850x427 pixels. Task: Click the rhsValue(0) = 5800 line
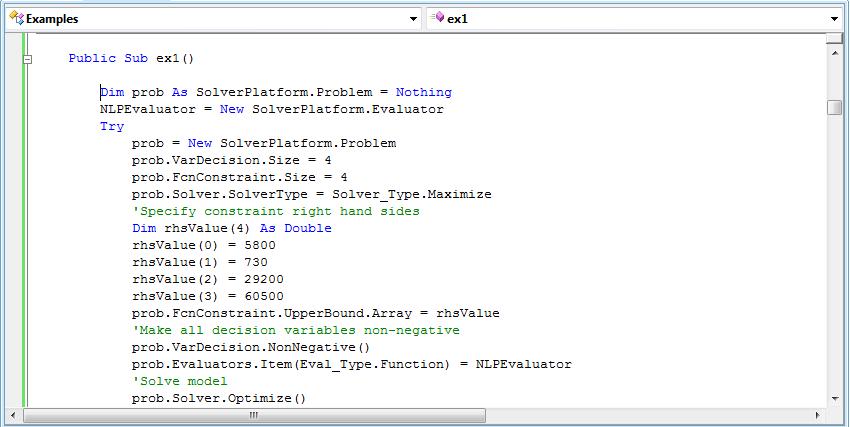(x=203, y=245)
